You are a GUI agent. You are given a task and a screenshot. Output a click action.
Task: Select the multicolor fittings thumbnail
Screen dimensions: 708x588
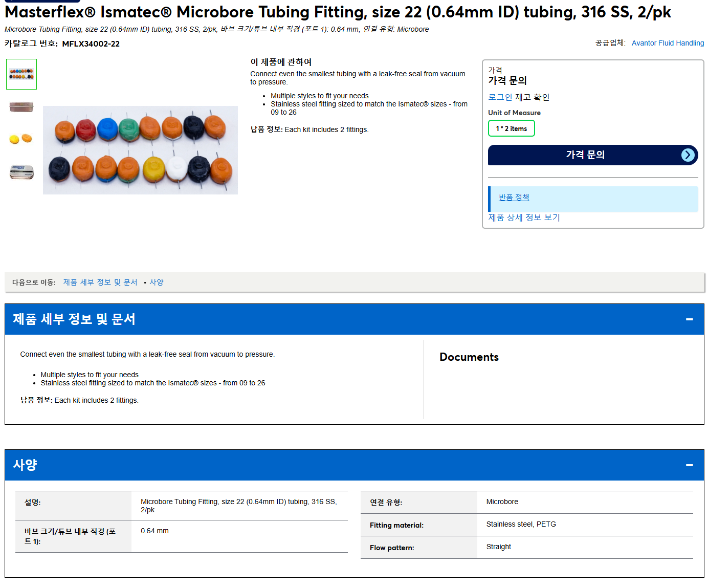pyautogui.click(x=21, y=74)
